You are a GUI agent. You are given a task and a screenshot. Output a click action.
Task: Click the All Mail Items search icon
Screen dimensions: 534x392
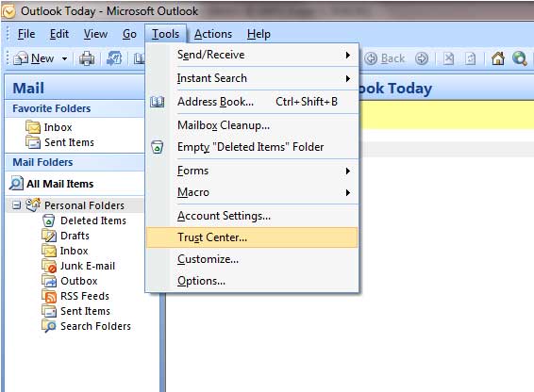click(x=16, y=183)
